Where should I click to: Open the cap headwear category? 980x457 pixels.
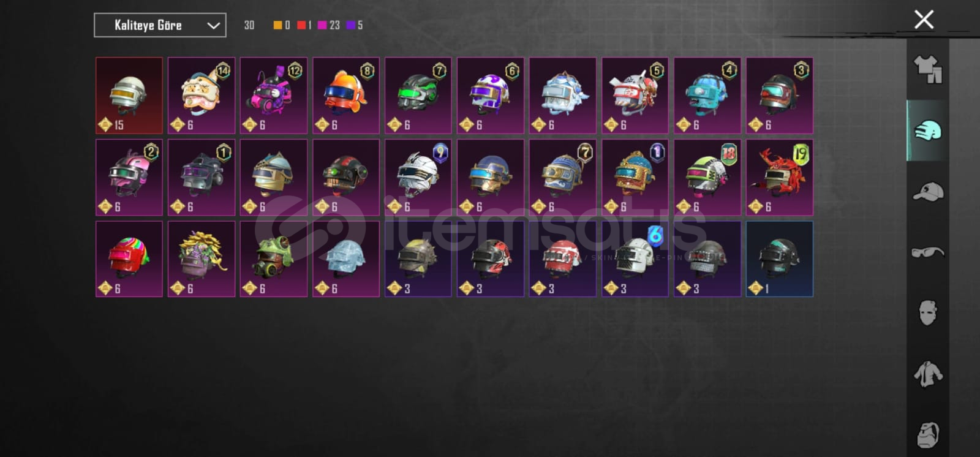click(x=927, y=191)
